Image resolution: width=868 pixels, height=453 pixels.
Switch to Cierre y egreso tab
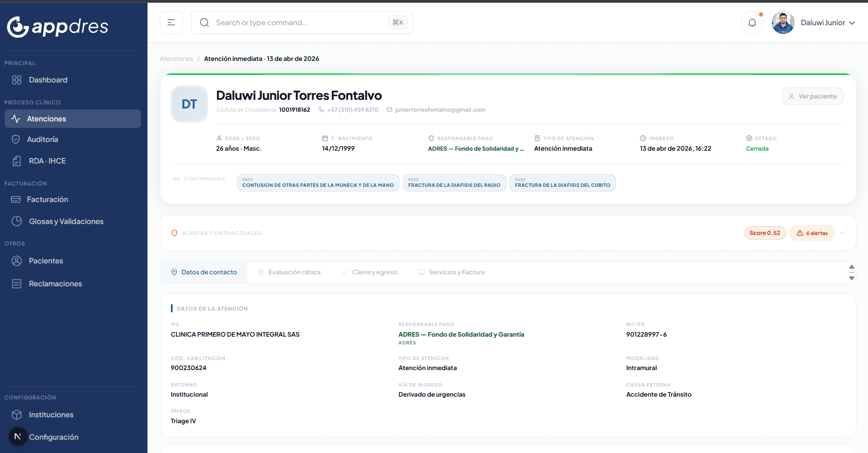(369, 272)
